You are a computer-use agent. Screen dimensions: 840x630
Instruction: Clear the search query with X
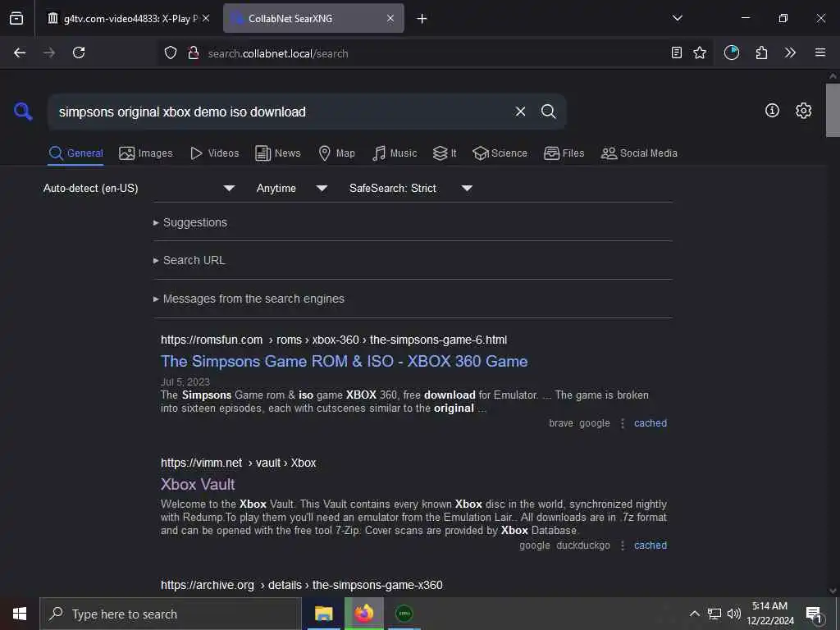pos(520,112)
